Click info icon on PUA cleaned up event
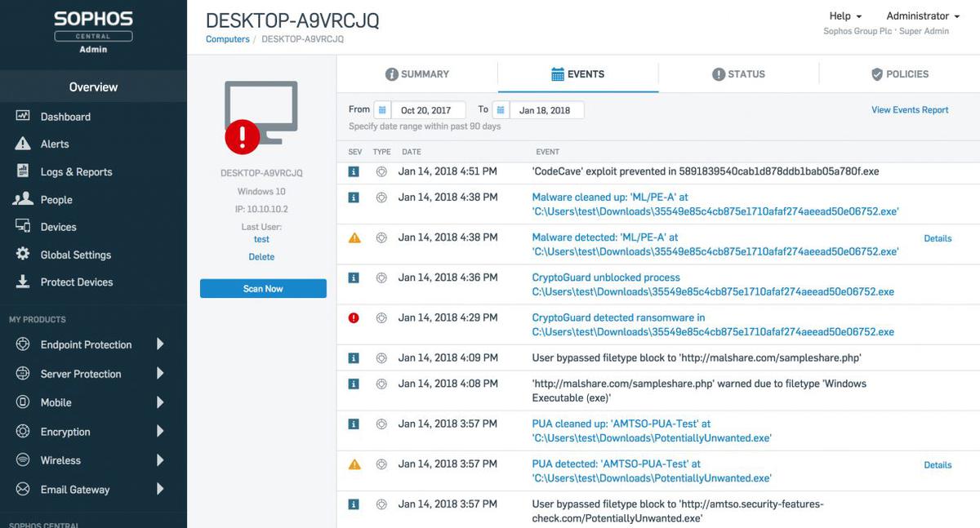980x528 pixels. [354, 424]
